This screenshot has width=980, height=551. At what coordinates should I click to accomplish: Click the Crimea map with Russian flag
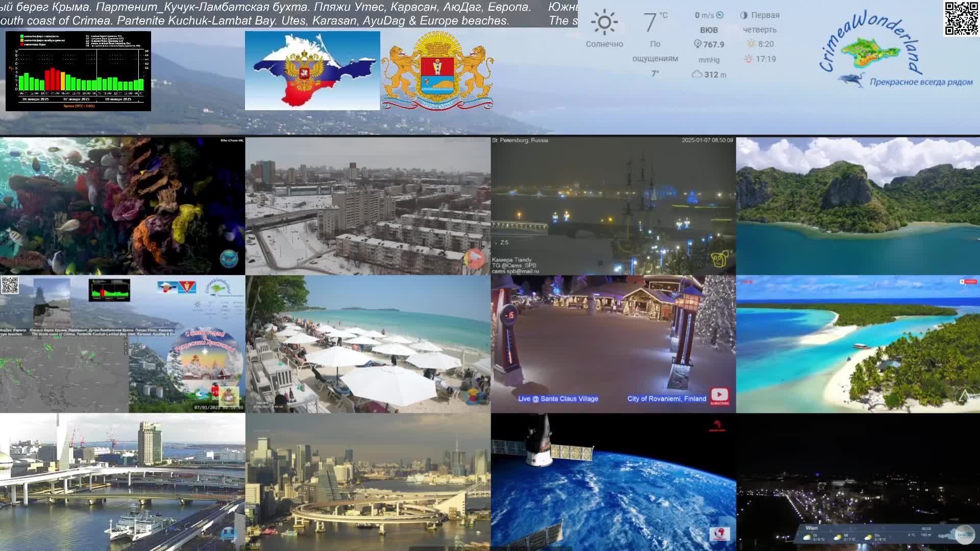[x=312, y=70]
